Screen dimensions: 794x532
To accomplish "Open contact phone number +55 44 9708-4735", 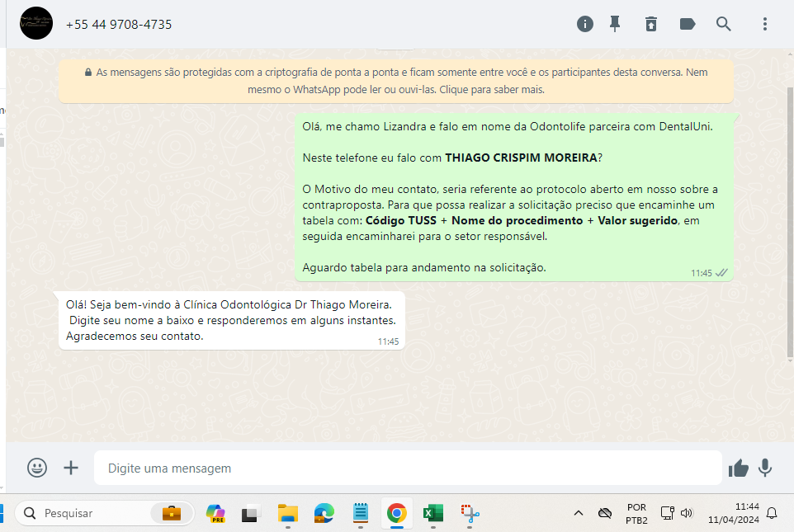I will coord(119,25).
